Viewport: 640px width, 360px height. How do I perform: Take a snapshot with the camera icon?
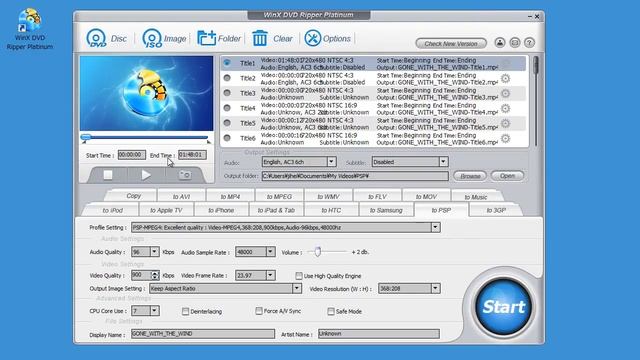(x=185, y=175)
